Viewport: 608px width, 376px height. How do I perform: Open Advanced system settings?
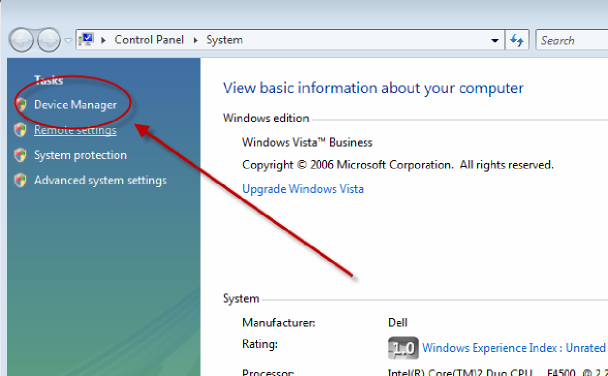click(x=100, y=180)
